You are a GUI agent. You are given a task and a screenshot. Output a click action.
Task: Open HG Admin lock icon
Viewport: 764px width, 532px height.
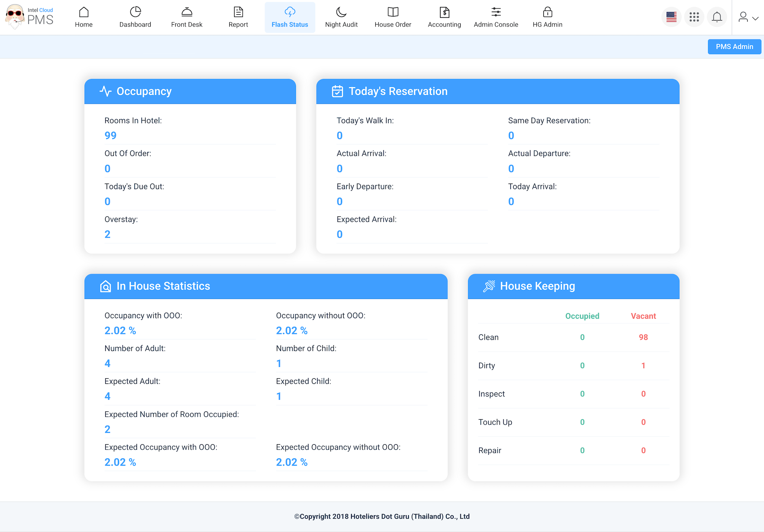tap(547, 12)
